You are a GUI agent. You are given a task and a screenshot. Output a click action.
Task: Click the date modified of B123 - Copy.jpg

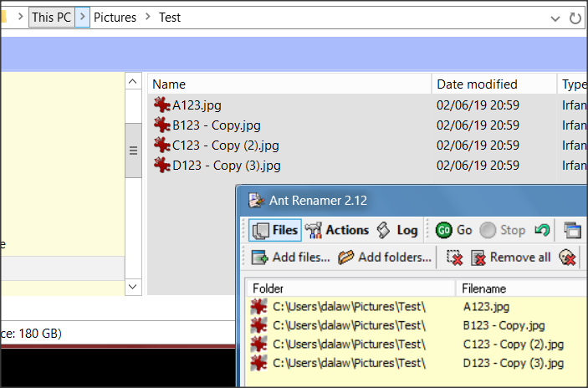[478, 125]
